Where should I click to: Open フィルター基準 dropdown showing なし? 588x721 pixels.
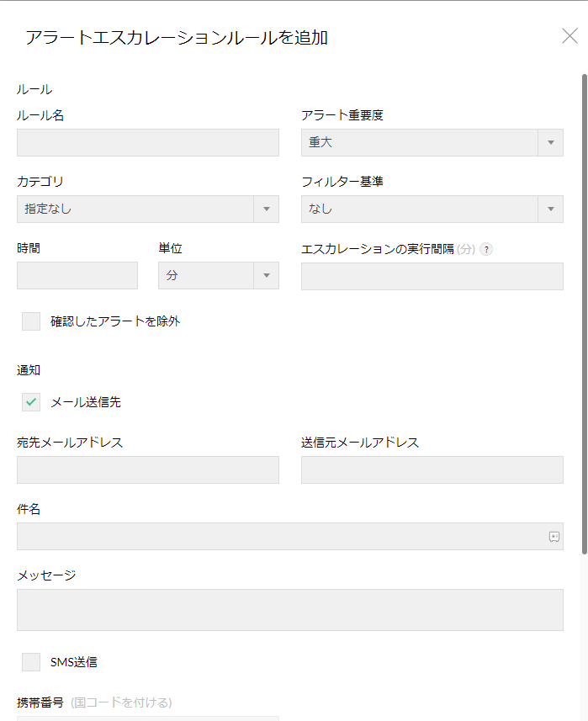(550, 209)
